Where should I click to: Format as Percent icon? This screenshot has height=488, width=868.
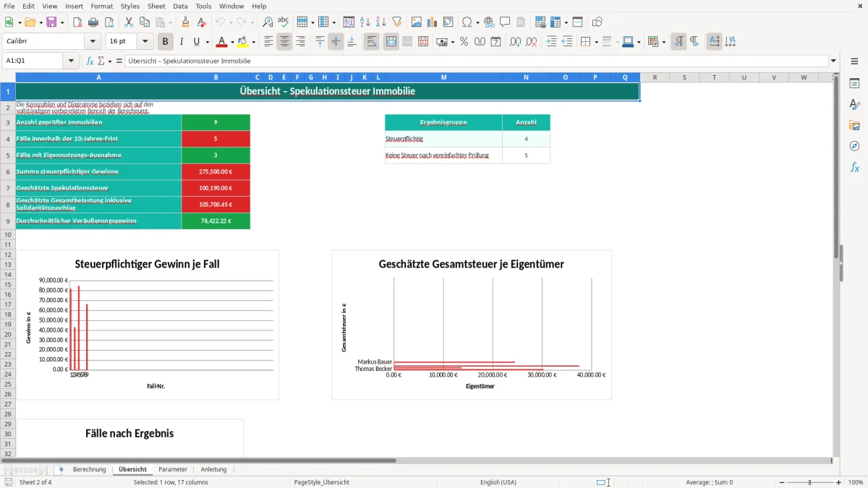[464, 42]
